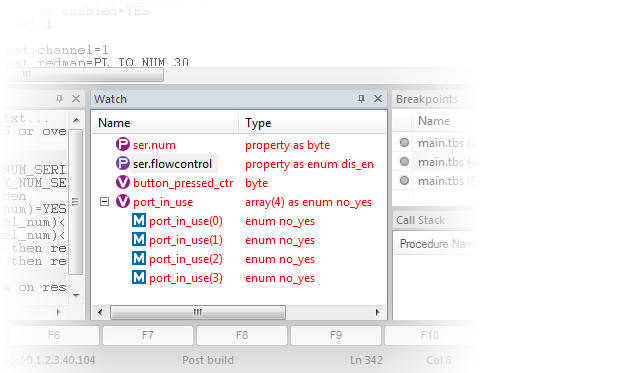Toggle third main.tbs breakpoint circle

[404, 181]
